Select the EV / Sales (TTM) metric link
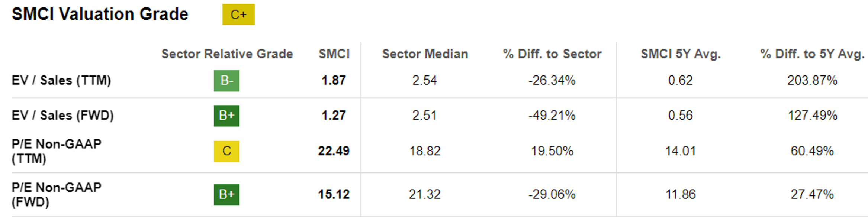The width and height of the screenshot is (868, 217). click(x=61, y=81)
